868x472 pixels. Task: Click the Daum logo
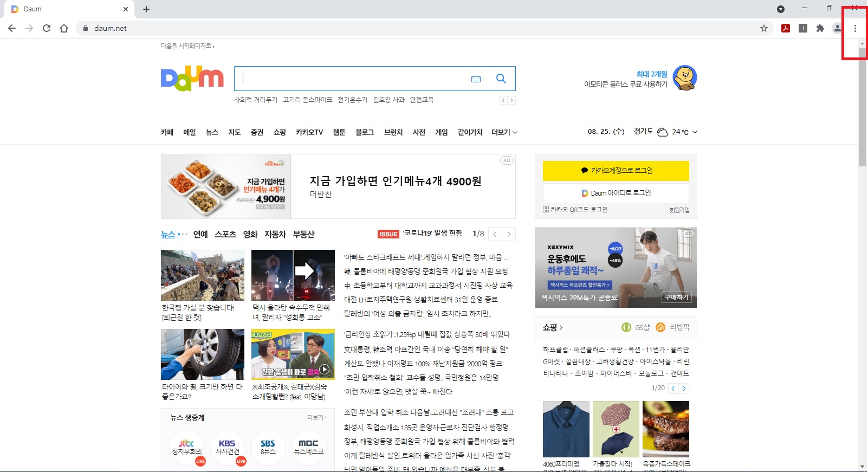192,79
